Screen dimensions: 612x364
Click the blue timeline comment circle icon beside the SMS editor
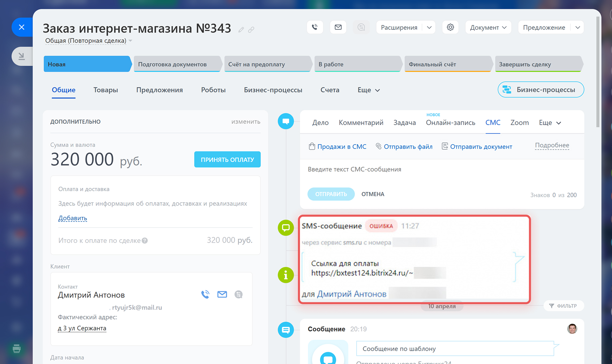pos(286,121)
